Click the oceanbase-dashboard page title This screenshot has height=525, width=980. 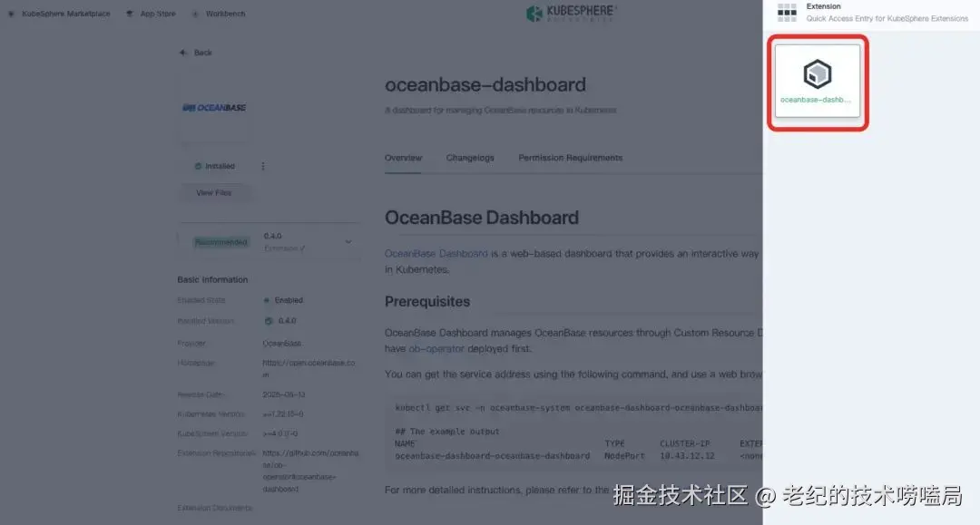click(x=485, y=85)
